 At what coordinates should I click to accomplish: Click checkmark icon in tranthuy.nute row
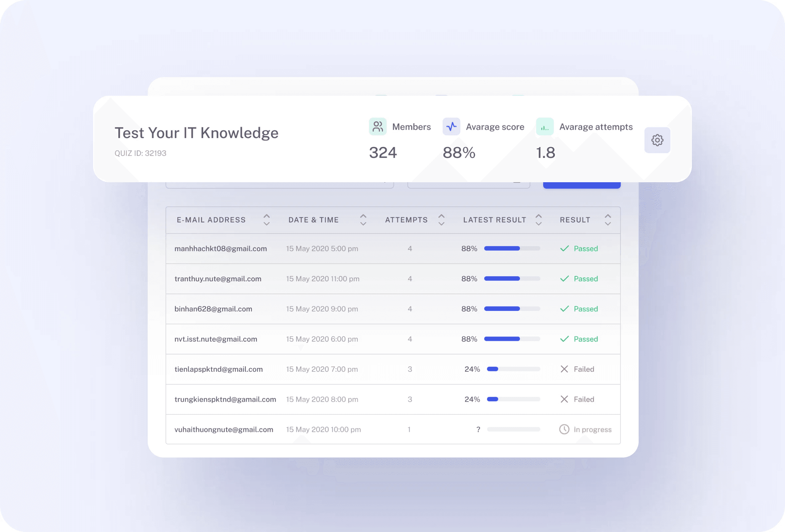[x=564, y=279]
